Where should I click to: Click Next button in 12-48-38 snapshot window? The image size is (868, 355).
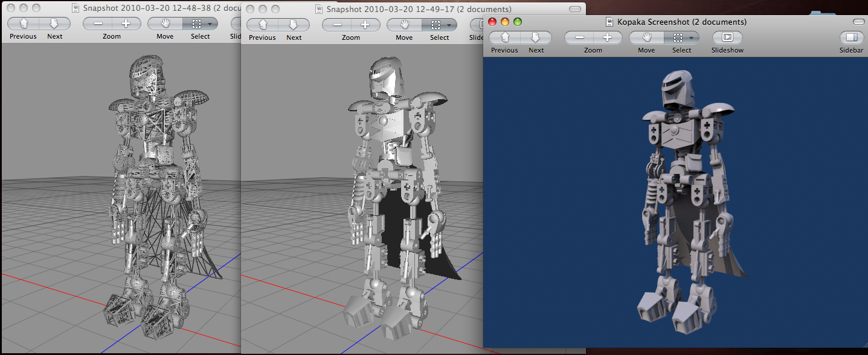coord(54,24)
